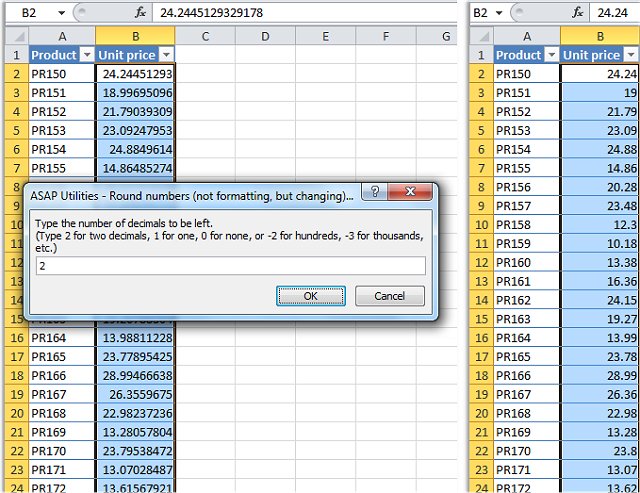Click cell PR162 in the right sheet

[x=527, y=300]
